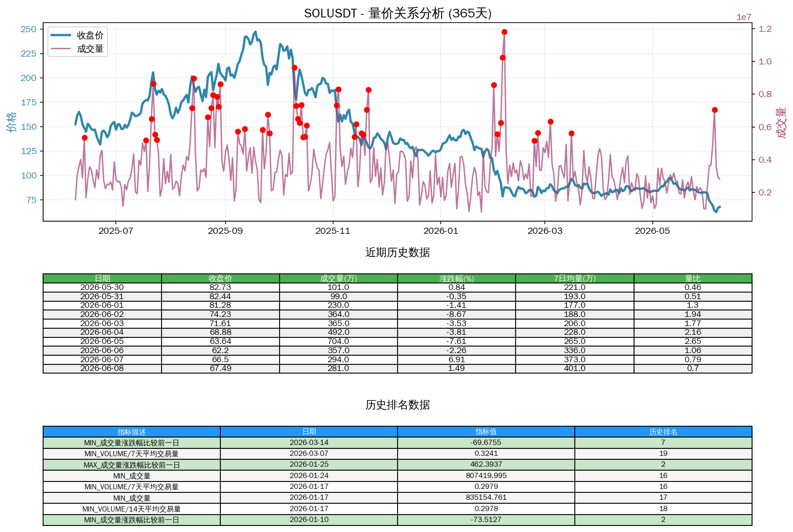The height and width of the screenshot is (532, 793).
Task: Click volume ratio cell 1.94
Action: (x=693, y=314)
